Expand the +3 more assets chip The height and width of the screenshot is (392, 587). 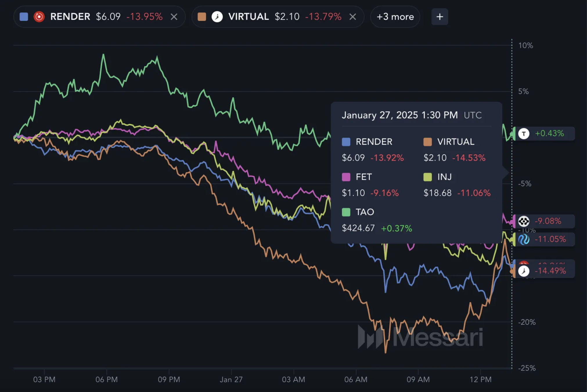coord(395,17)
